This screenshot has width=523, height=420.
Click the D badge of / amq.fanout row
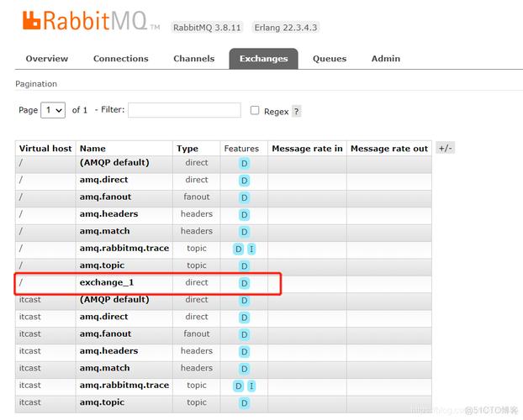click(244, 197)
